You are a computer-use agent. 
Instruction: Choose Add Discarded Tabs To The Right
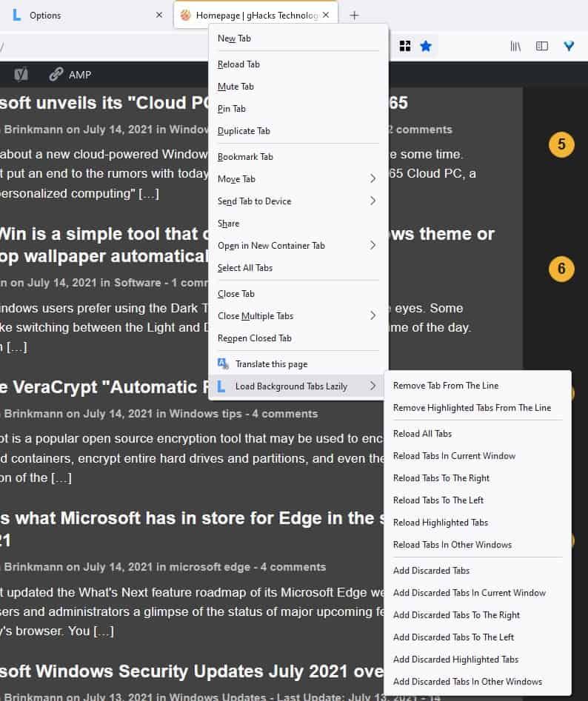point(478,615)
